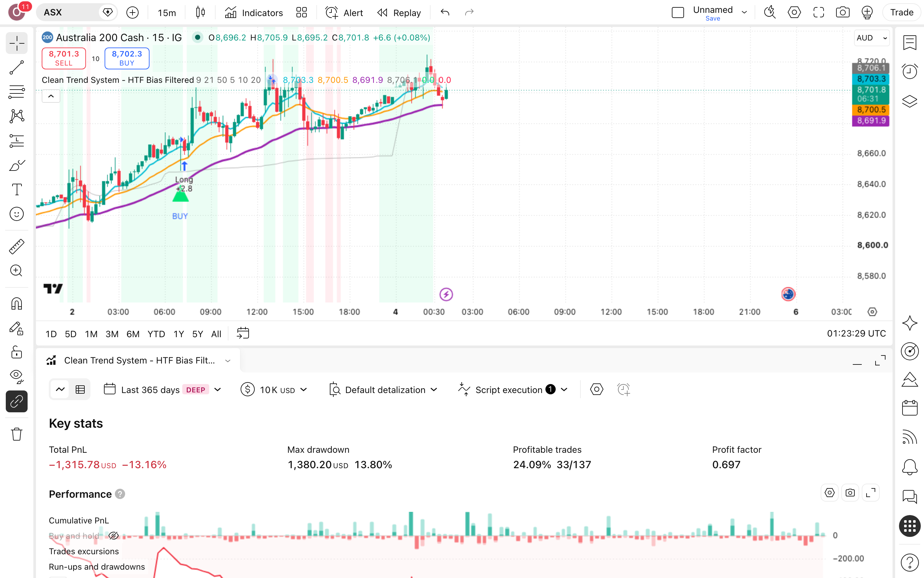Set chart range to 1M

tap(91, 334)
